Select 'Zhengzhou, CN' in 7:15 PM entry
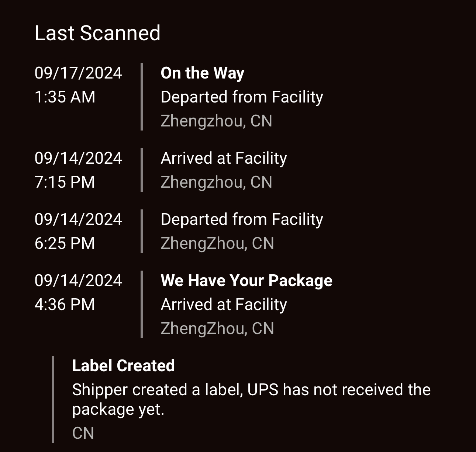 click(217, 182)
